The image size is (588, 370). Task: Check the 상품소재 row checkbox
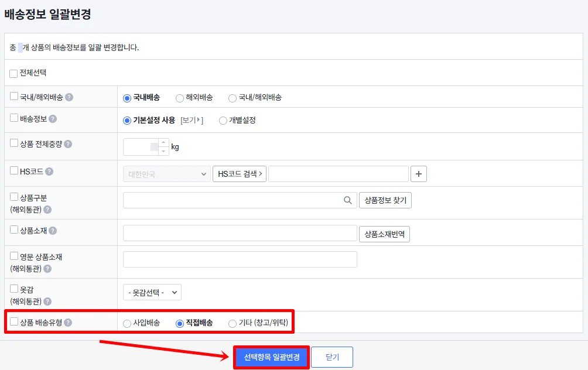click(x=14, y=229)
